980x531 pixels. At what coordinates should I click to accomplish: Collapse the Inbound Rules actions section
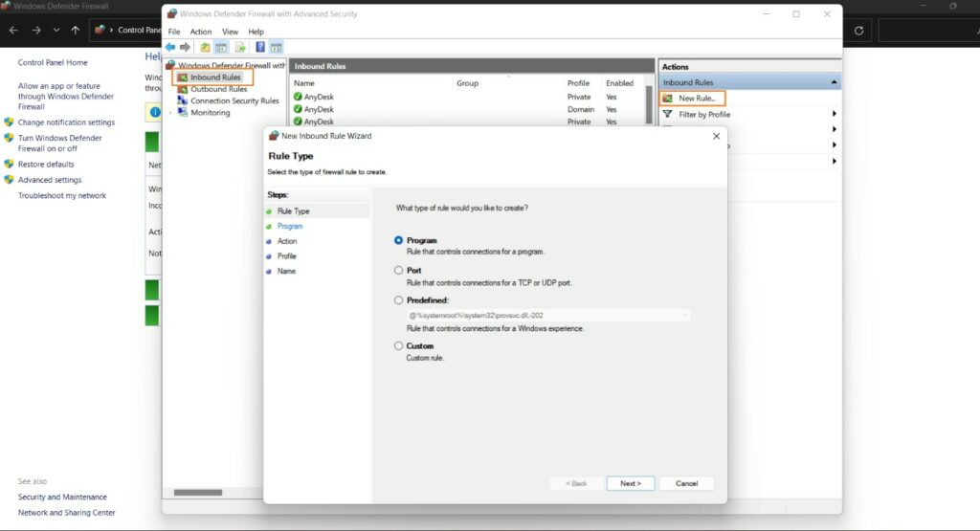[x=835, y=83]
